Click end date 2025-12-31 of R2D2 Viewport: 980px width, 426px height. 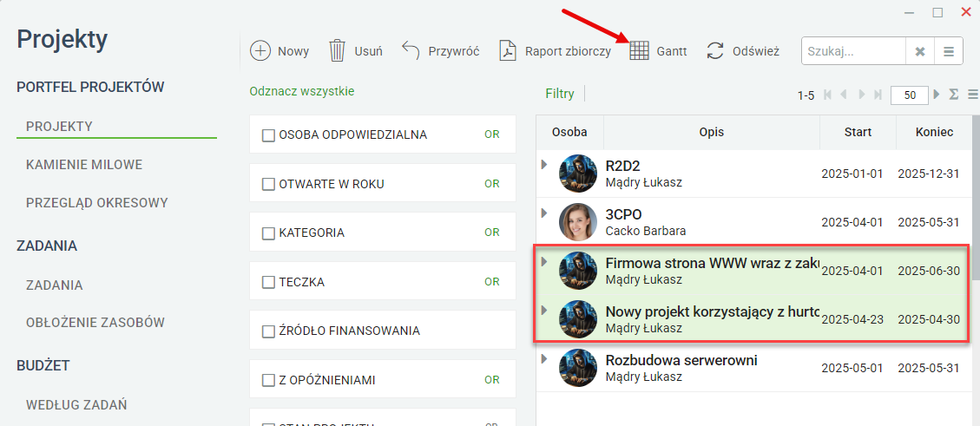click(929, 174)
